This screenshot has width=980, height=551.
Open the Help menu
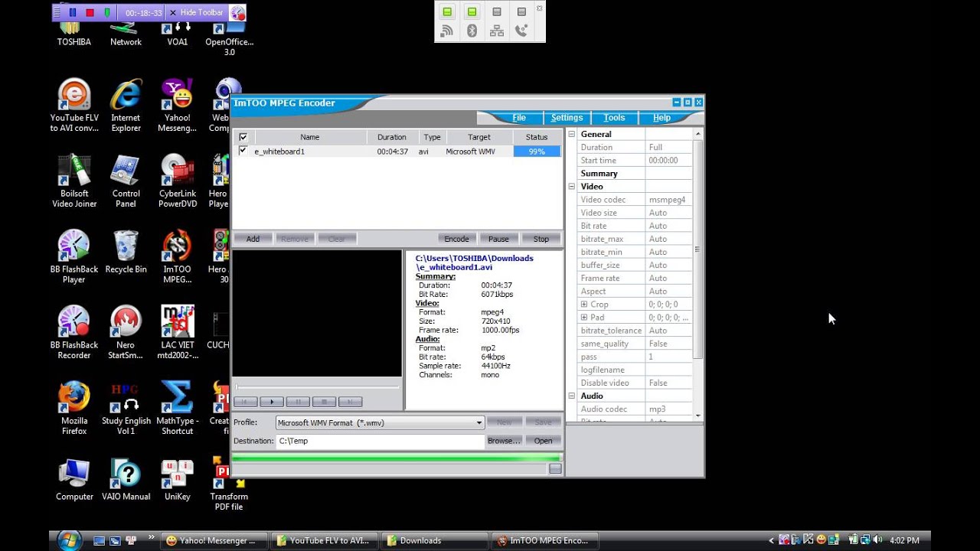pyautogui.click(x=661, y=118)
